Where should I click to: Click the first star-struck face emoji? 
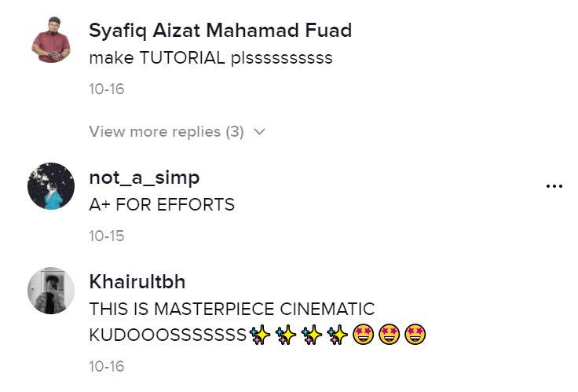(364, 335)
